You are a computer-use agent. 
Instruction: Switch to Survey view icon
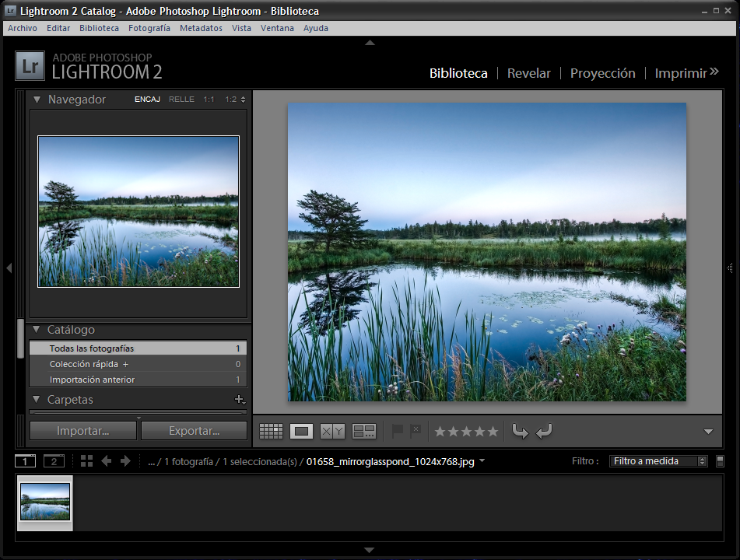pos(364,431)
